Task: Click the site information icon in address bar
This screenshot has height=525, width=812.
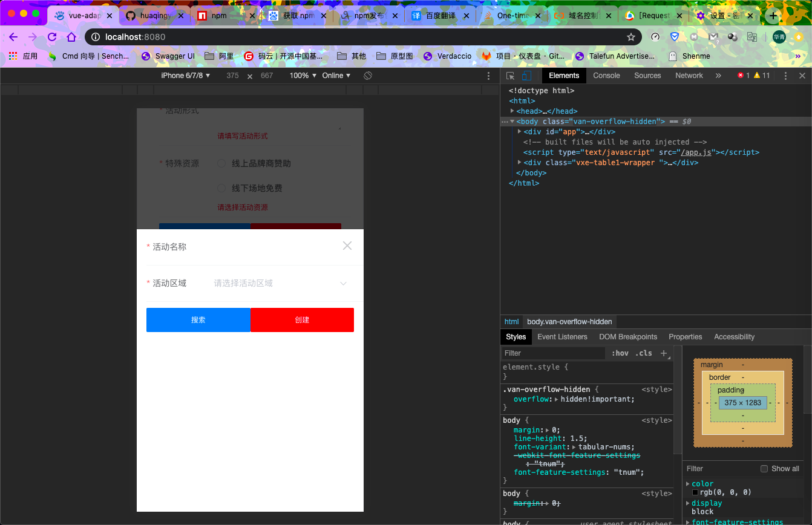Action: tap(96, 37)
